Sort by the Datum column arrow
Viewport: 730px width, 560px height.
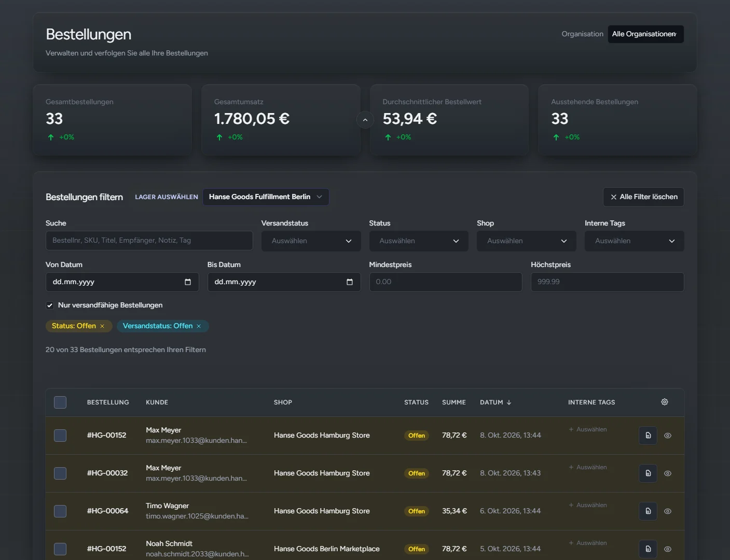tap(509, 402)
